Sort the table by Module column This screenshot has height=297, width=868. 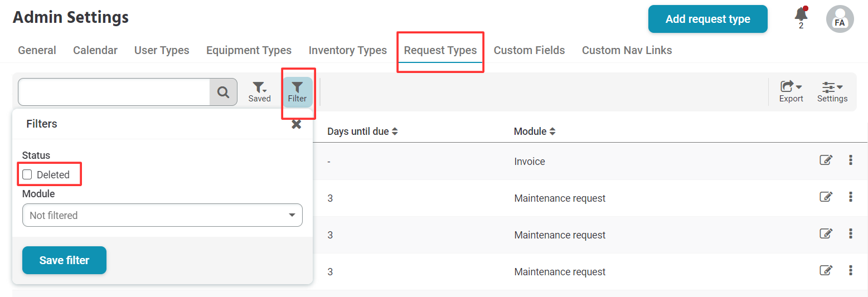point(535,132)
